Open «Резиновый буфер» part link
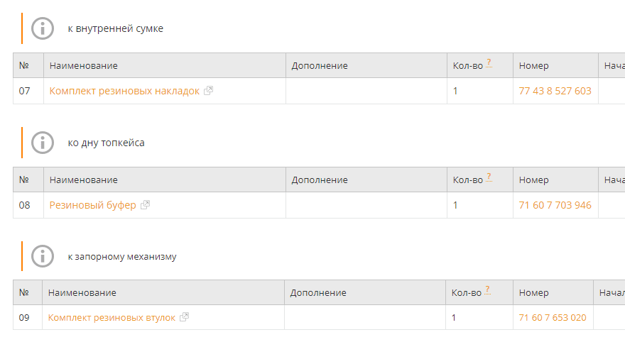The image size is (625, 364). [x=92, y=205]
